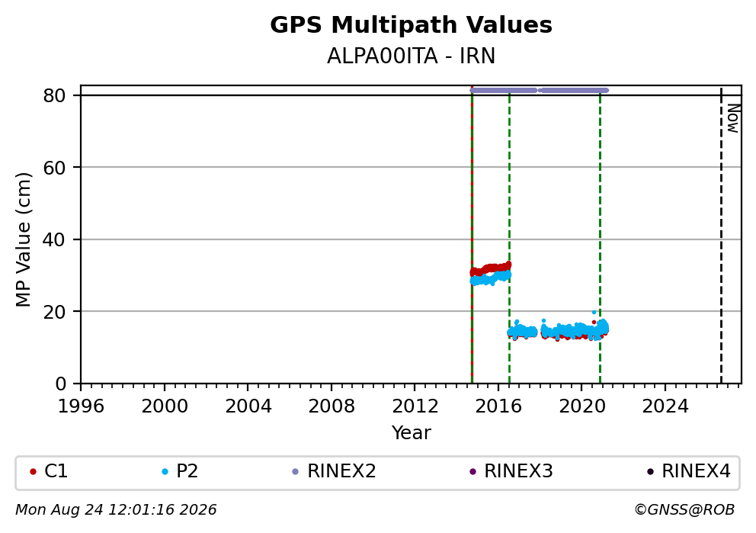Image resolution: width=756 pixels, height=533 pixels.
Task: Click the purple RINEX3 legend marker
Action: (472, 472)
